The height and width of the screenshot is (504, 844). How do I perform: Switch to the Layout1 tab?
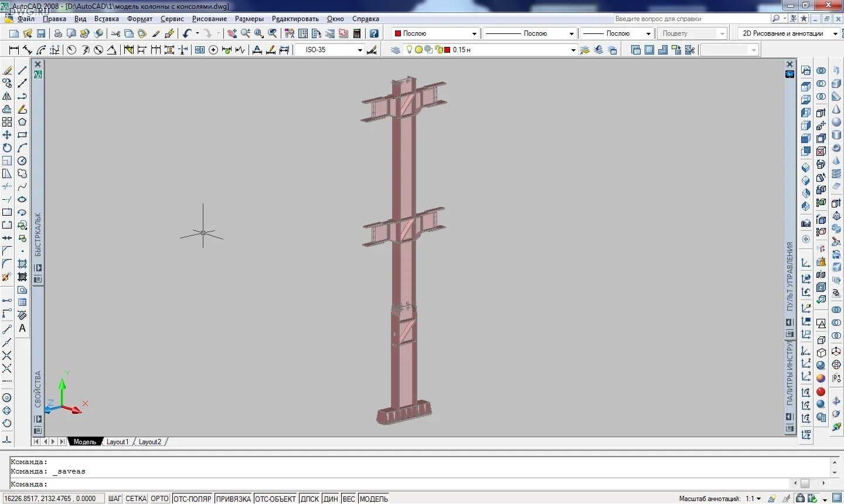(117, 441)
